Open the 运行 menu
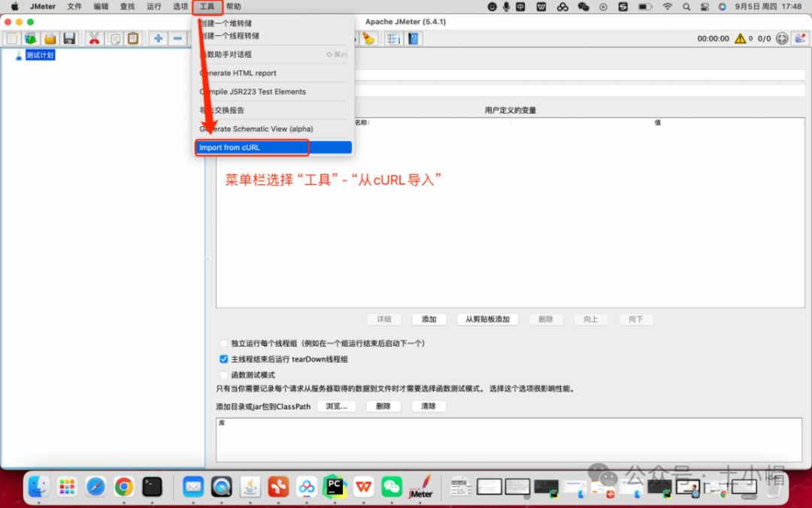Viewport: 812px width, 508px height. coord(154,7)
